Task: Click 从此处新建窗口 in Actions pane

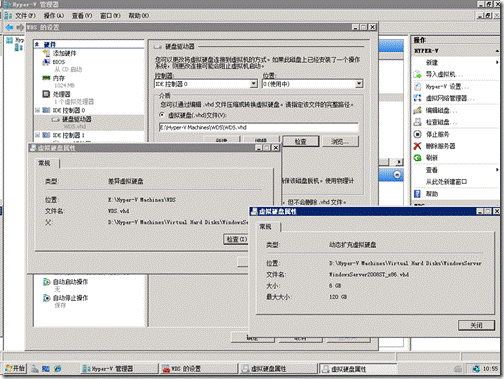Action: pos(446,182)
